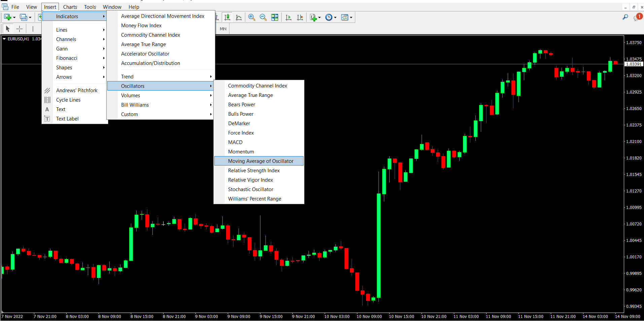Toggle Candlestick chart mode button
Screen dimensions: 644x321
coord(227,17)
